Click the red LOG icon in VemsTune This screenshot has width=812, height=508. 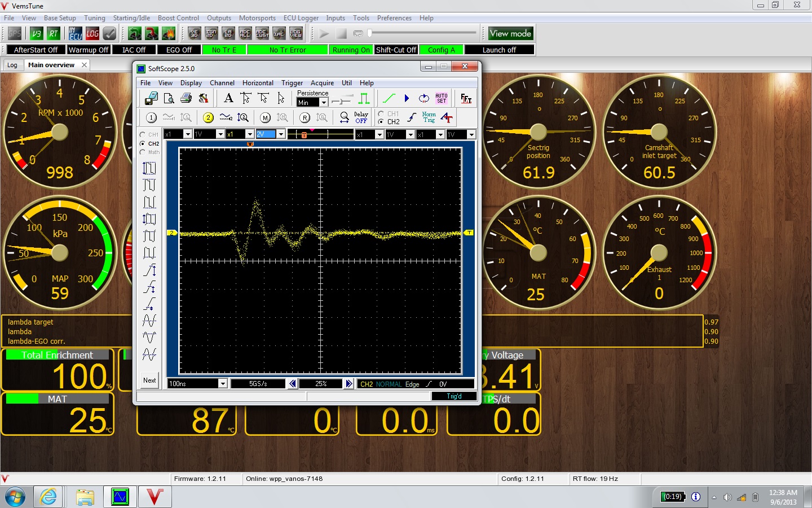click(x=92, y=33)
